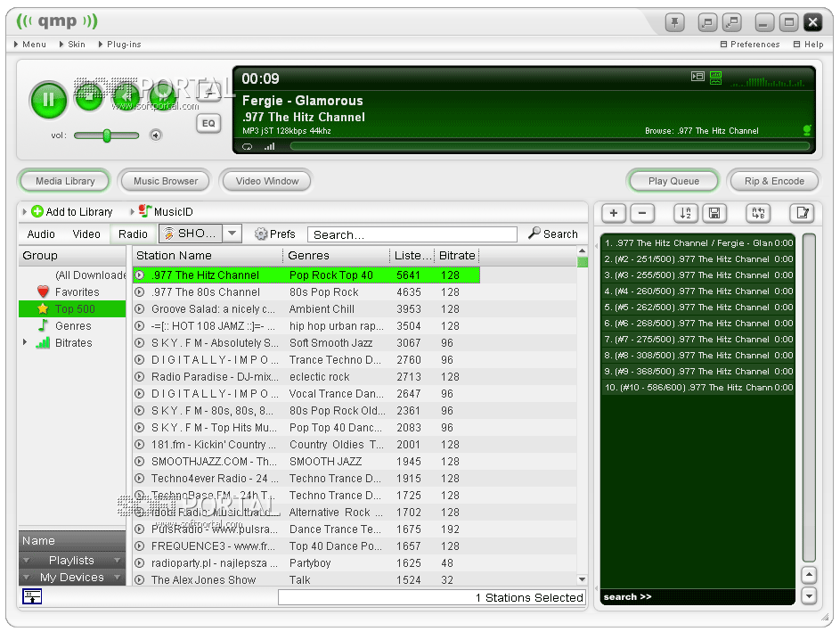Viewport: 840px width, 640px height.
Task: Switch to the Audio tab
Action: pyautogui.click(x=41, y=234)
